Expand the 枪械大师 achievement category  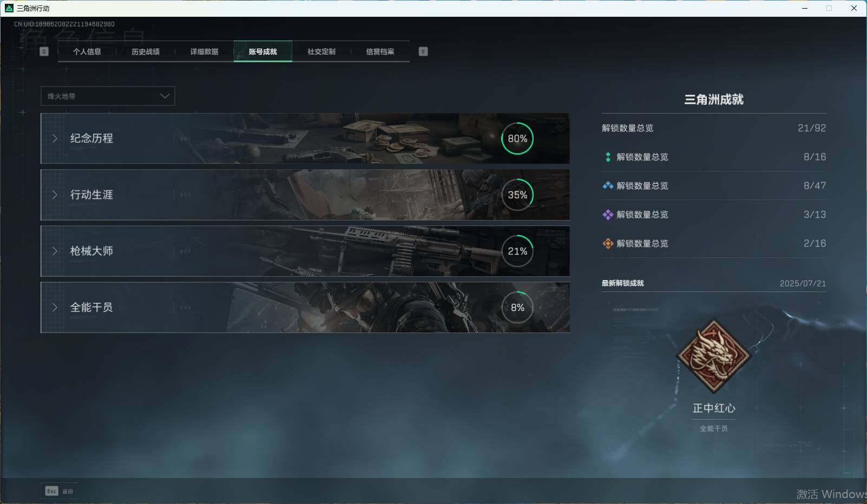tap(305, 251)
